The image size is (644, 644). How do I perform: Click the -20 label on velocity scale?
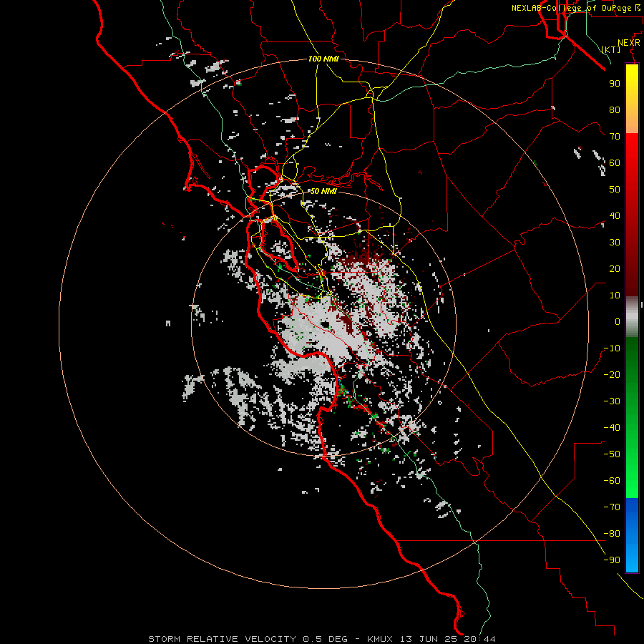[x=612, y=375]
